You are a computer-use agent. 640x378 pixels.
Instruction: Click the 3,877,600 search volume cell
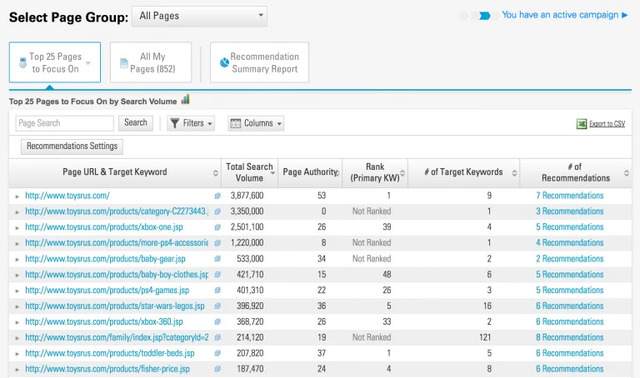pos(247,196)
